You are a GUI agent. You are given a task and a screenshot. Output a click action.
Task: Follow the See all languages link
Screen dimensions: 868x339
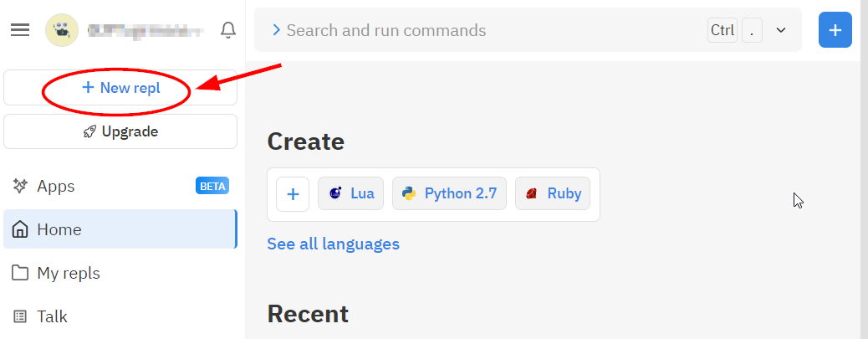point(333,244)
